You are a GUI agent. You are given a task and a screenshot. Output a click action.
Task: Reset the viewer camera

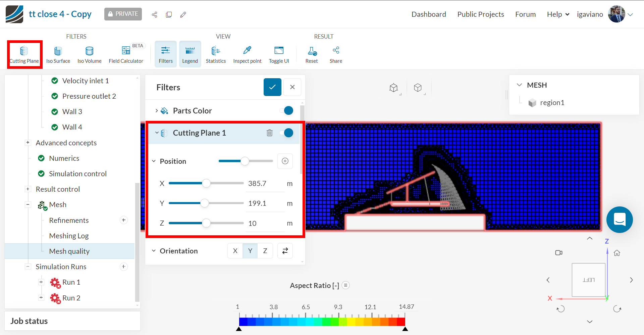(312, 54)
